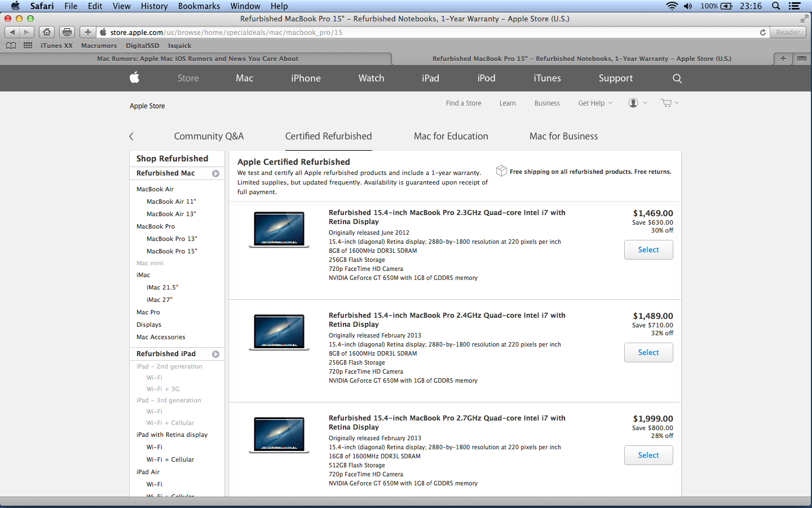Open the History menu
Screen dimensions: 812x508
click(x=154, y=6)
